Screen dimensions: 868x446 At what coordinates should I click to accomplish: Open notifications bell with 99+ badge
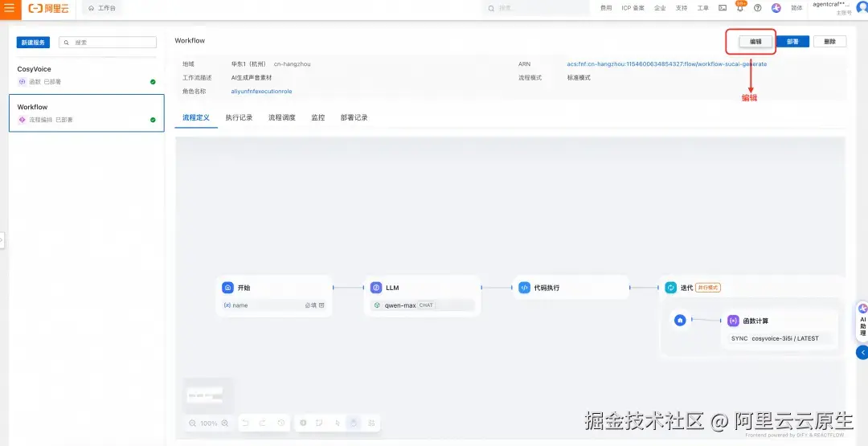[740, 7]
